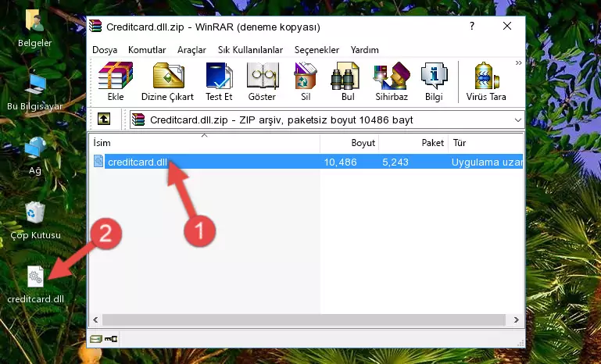601x364 pixels.
Task: Click the archive icon in address bar
Action: pos(138,120)
